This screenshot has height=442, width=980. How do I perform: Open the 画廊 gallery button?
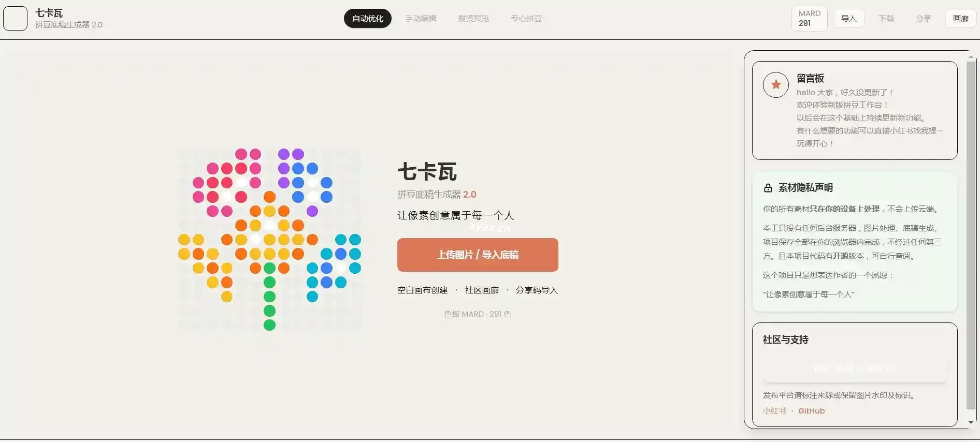[960, 19]
